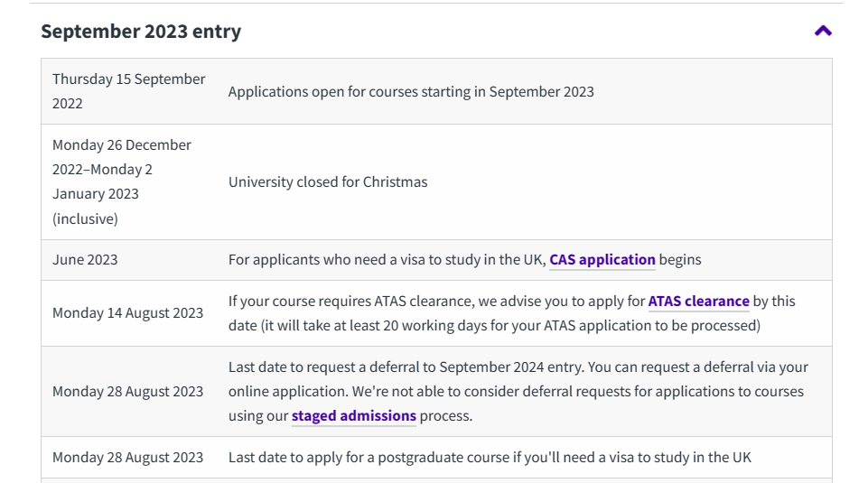Follow the ATAS clearance link

click(x=698, y=302)
